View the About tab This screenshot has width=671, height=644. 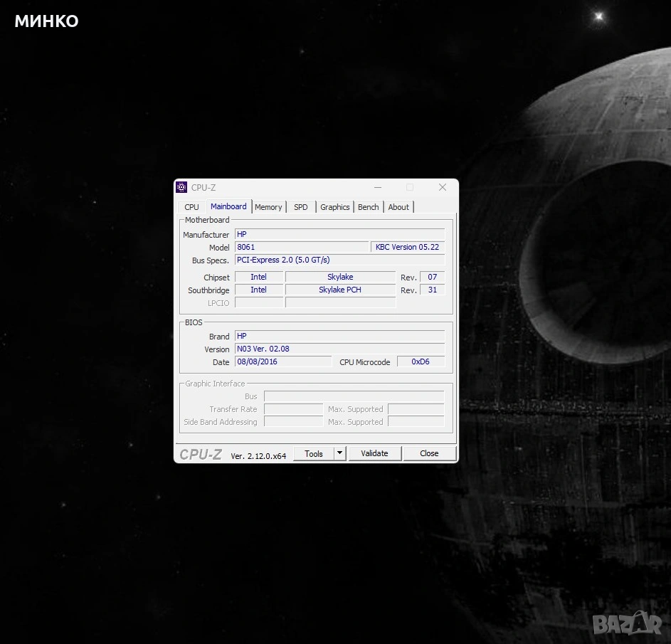tap(398, 207)
